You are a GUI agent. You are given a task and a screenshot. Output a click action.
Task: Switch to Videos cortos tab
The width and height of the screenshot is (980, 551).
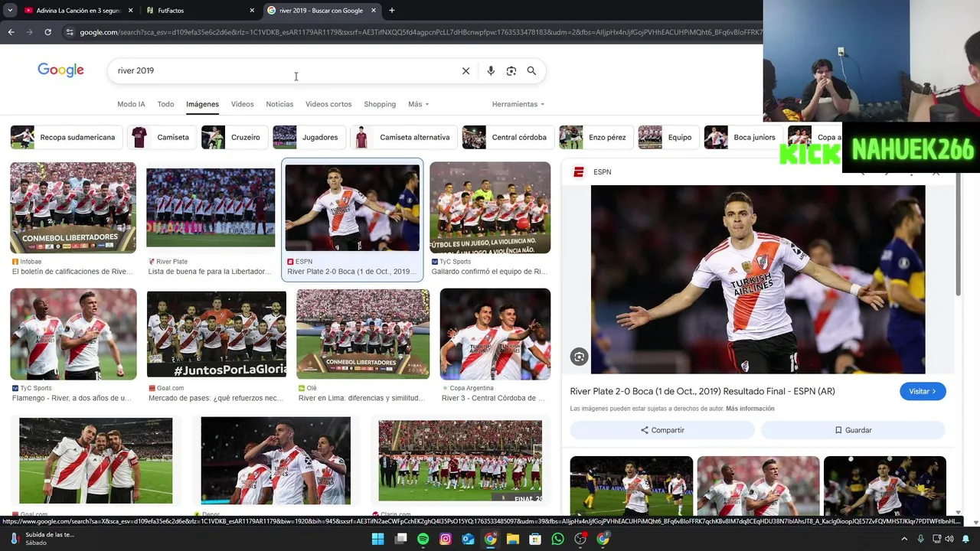coord(328,104)
